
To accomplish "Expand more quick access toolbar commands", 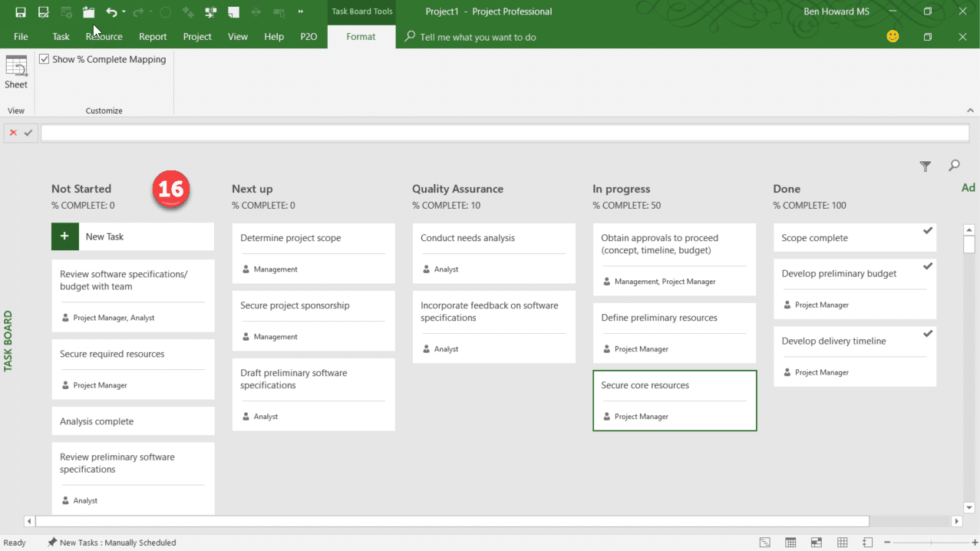I will (x=299, y=12).
